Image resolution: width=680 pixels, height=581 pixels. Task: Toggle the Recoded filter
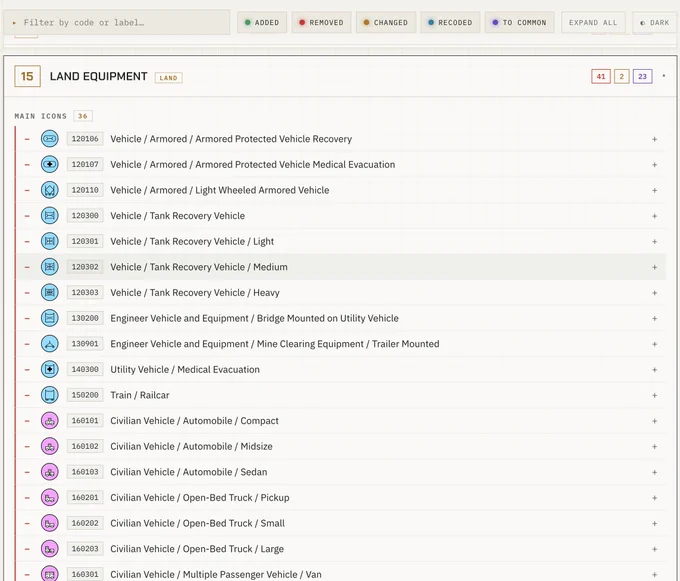[x=450, y=23]
